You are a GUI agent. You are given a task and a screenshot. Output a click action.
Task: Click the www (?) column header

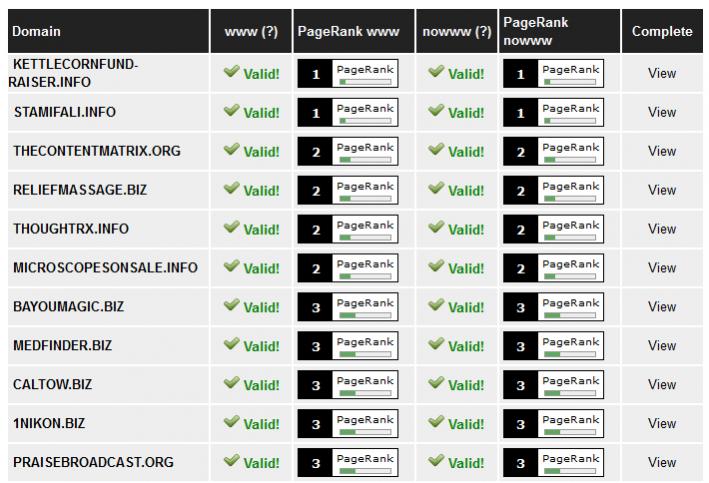[x=250, y=31]
